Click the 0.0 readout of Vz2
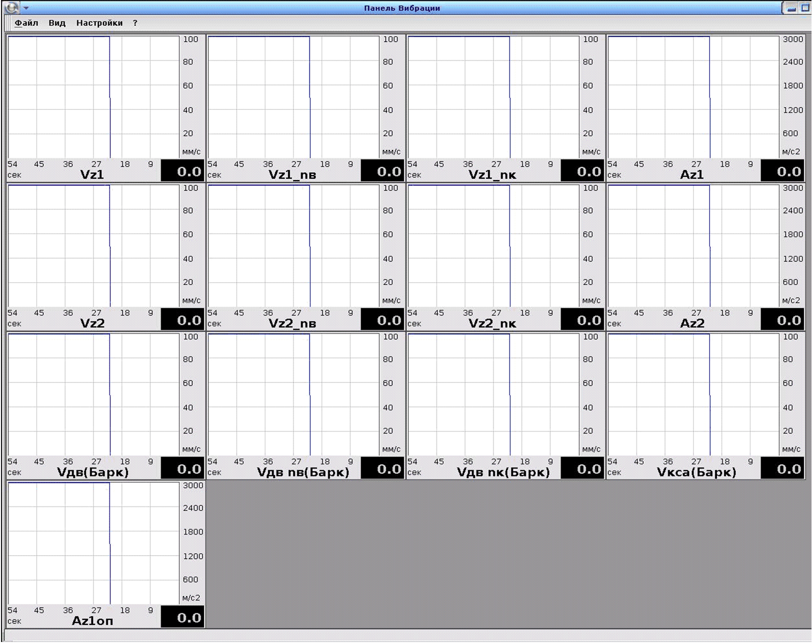Image resolution: width=812 pixels, height=644 pixels. [182, 319]
